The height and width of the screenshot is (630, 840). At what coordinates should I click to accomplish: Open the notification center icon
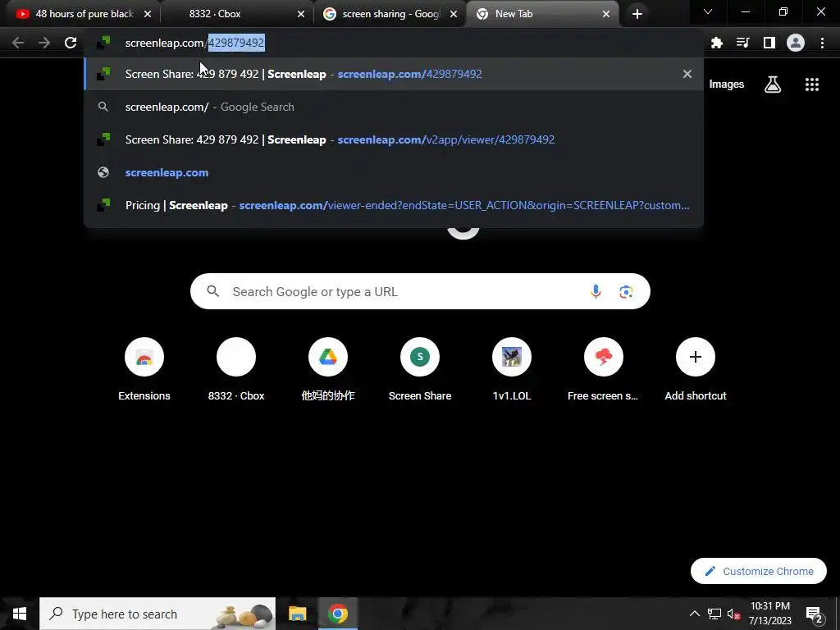pos(815,614)
